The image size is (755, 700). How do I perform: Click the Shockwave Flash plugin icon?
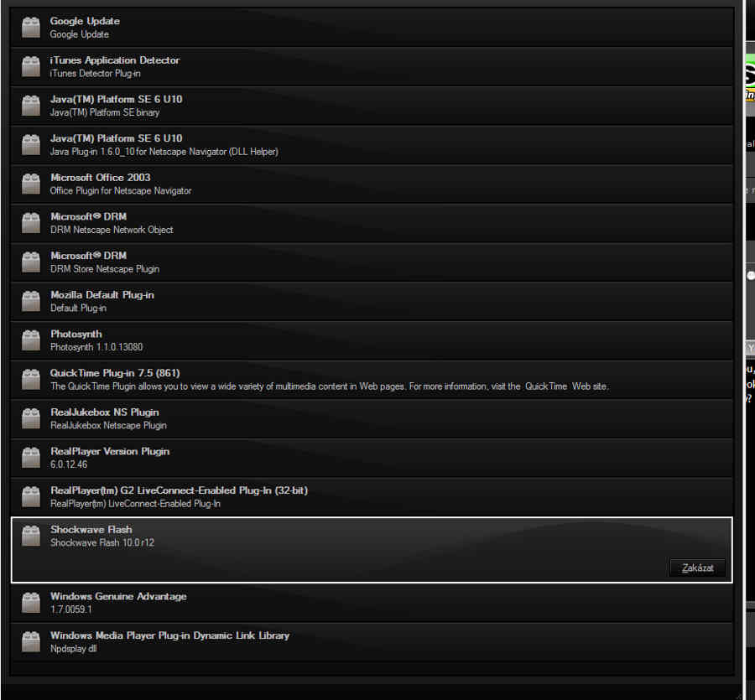[x=31, y=536]
